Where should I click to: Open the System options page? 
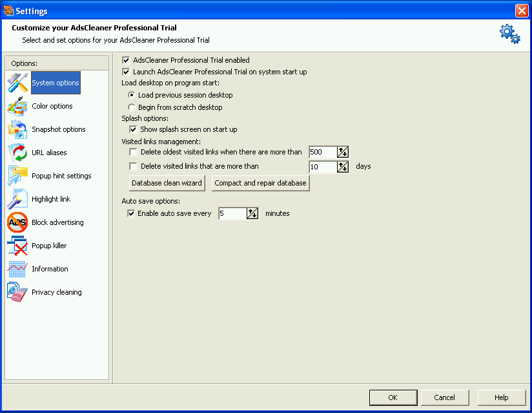click(56, 83)
